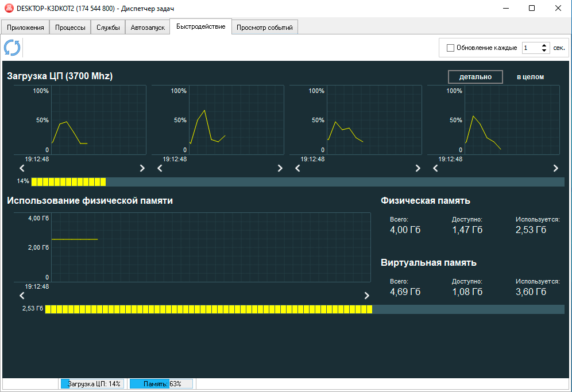572x392 pixels.
Task: Switch to the Службы tab
Action: pyautogui.click(x=108, y=27)
